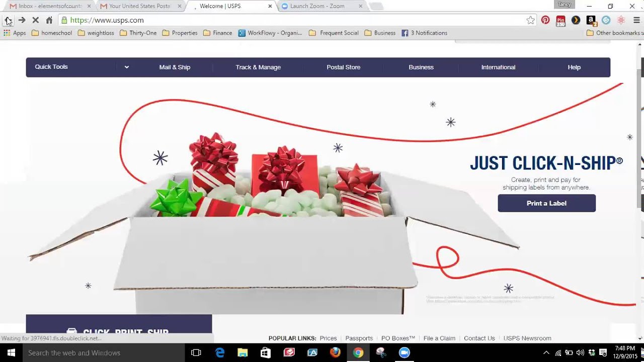
Task: Open the network Wi-Fi tray icon
Action: click(558, 353)
